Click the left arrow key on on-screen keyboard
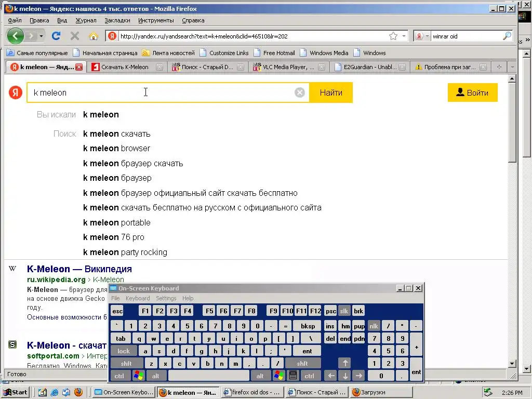Screen dimensions: 532x399 [x=331, y=376]
